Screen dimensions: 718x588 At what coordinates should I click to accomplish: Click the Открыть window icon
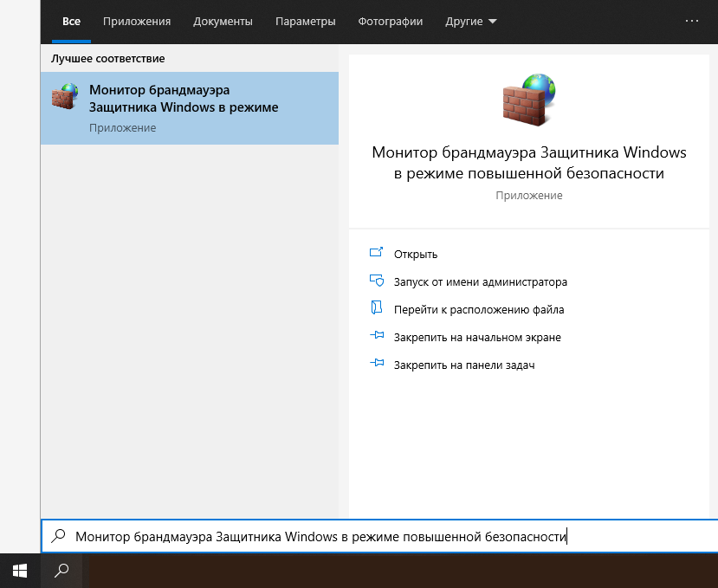pos(376,252)
